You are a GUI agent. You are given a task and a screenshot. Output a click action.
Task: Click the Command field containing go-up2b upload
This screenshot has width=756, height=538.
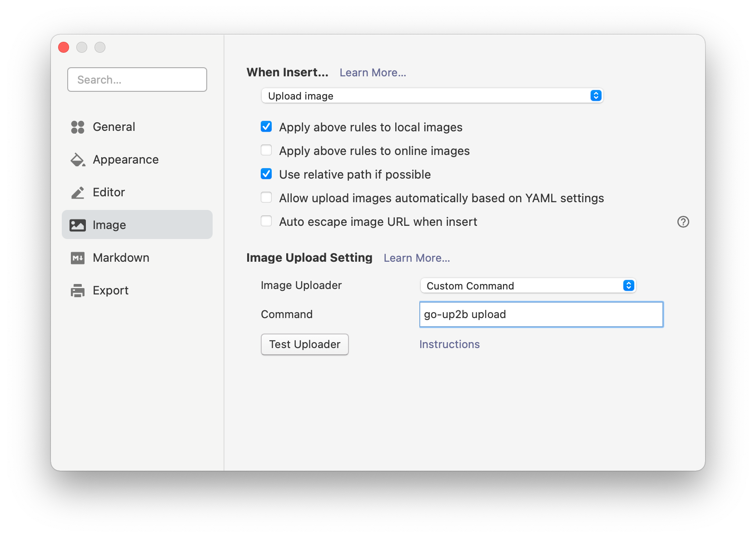point(541,314)
